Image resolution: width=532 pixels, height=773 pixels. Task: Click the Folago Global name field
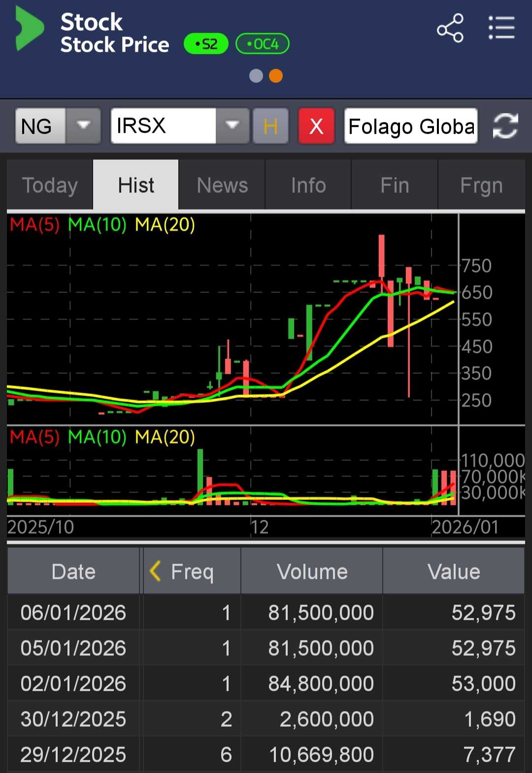click(x=411, y=126)
